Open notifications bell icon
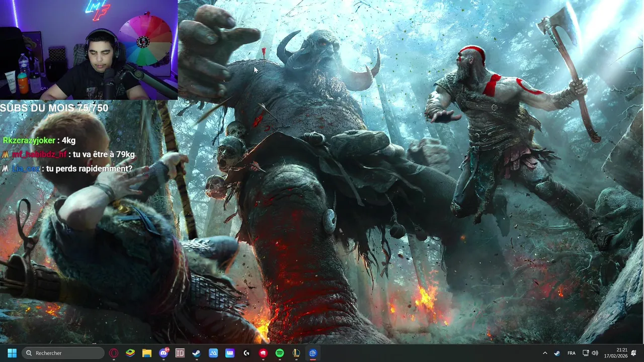The image size is (644, 362). [x=634, y=353]
